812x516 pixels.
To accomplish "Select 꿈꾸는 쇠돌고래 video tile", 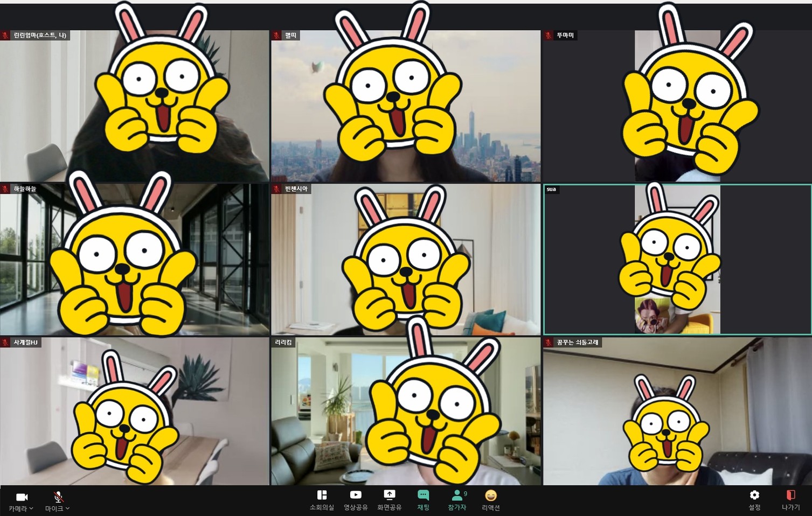I will [x=677, y=412].
